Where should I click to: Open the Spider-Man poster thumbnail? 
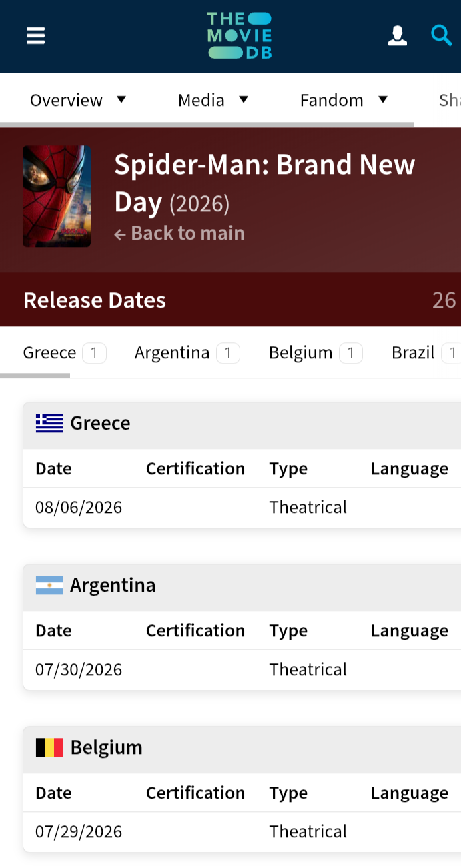tap(57, 196)
